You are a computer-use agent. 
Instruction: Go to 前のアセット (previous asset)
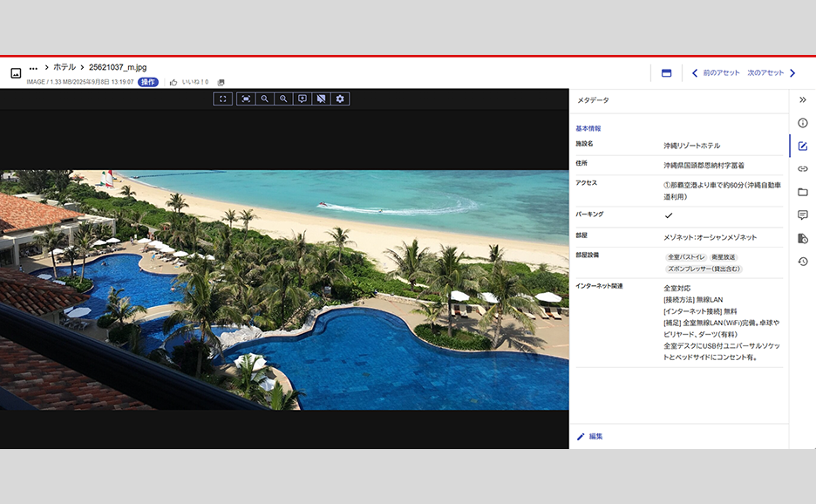716,73
